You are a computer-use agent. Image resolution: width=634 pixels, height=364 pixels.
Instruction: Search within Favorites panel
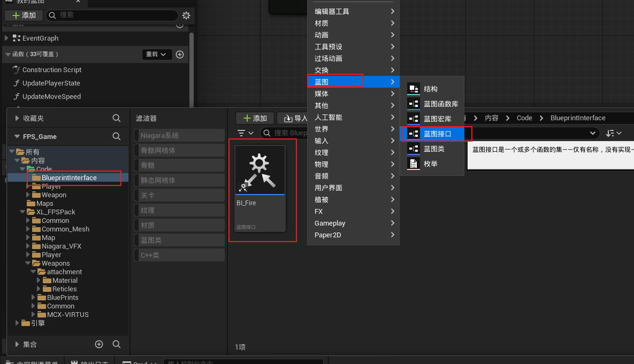click(117, 118)
